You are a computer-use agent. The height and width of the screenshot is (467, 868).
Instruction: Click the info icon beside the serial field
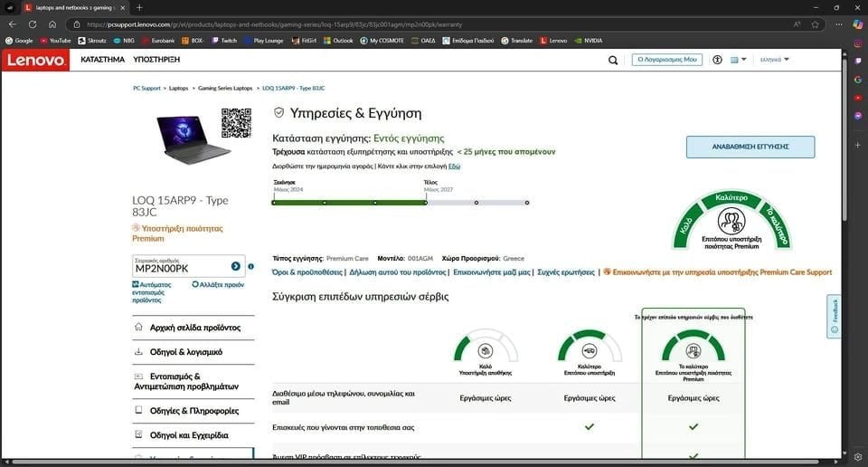click(250, 266)
